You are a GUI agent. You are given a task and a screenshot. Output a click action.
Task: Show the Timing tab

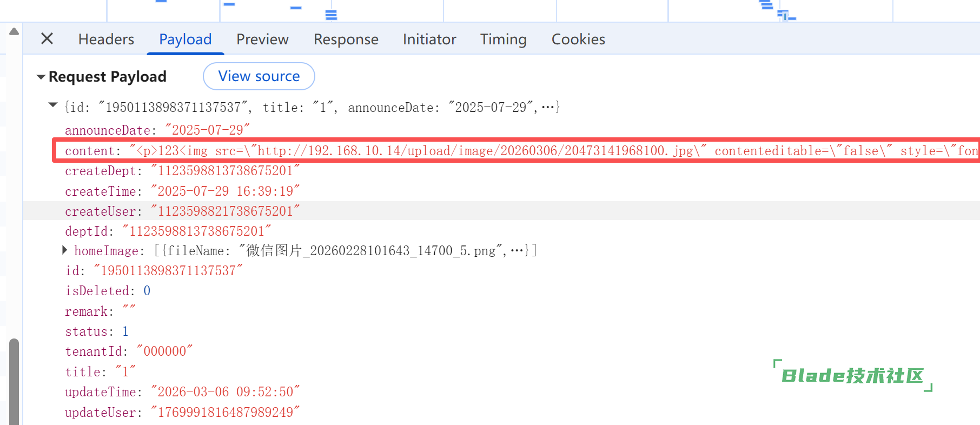pyautogui.click(x=503, y=39)
